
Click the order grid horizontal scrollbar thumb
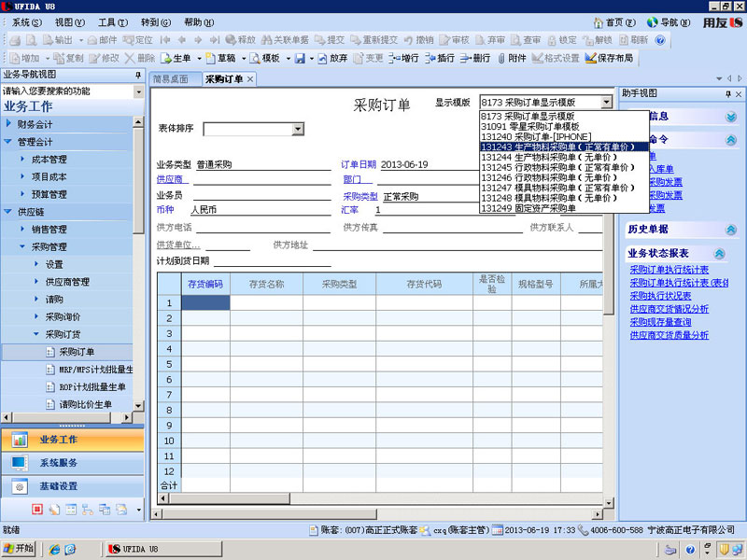[x=229, y=498]
